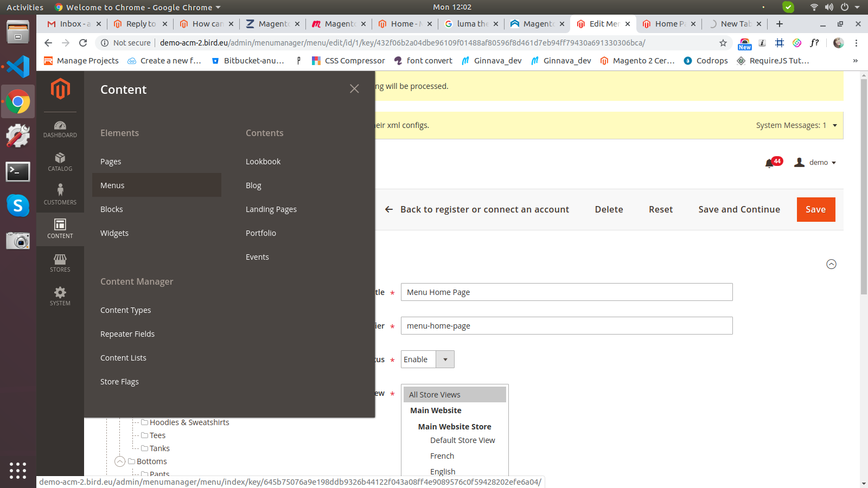Collapse the Bottoms category tree node
The width and height of the screenshot is (868, 488).
coord(120,461)
